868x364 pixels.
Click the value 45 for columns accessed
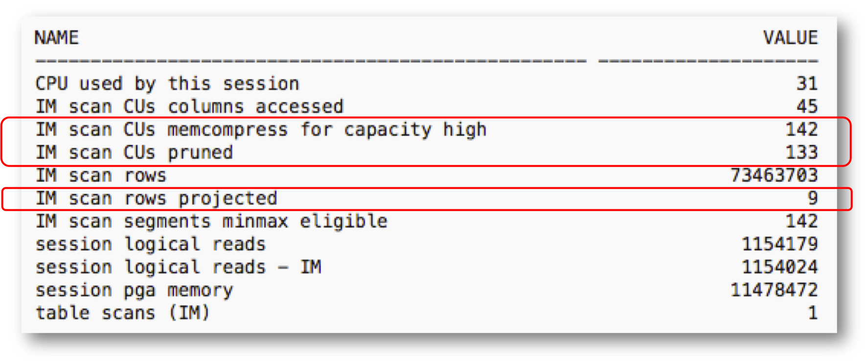click(807, 107)
